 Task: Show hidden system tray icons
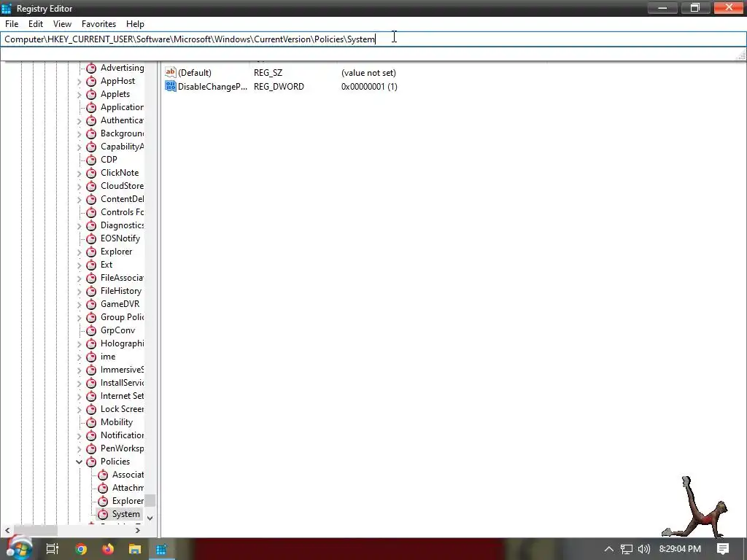[609, 549]
